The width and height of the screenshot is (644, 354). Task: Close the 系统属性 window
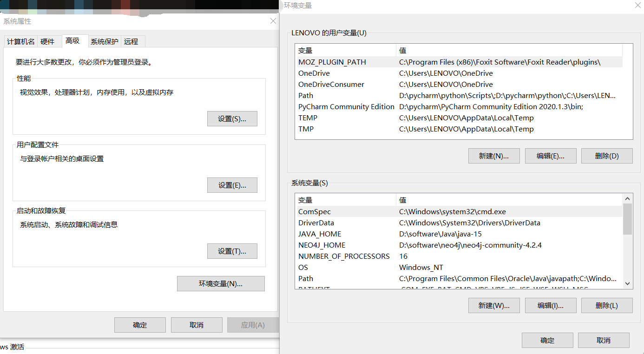click(x=273, y=21)
